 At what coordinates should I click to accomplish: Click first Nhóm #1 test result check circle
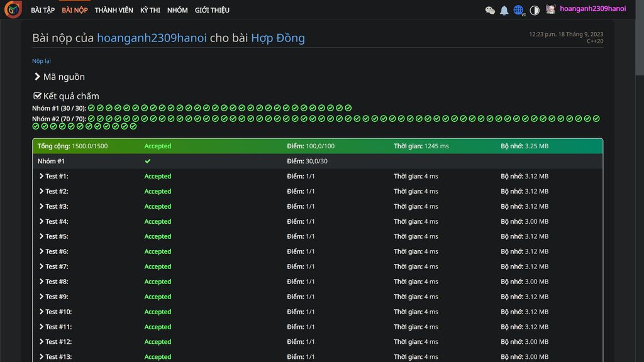click(91, 108)
